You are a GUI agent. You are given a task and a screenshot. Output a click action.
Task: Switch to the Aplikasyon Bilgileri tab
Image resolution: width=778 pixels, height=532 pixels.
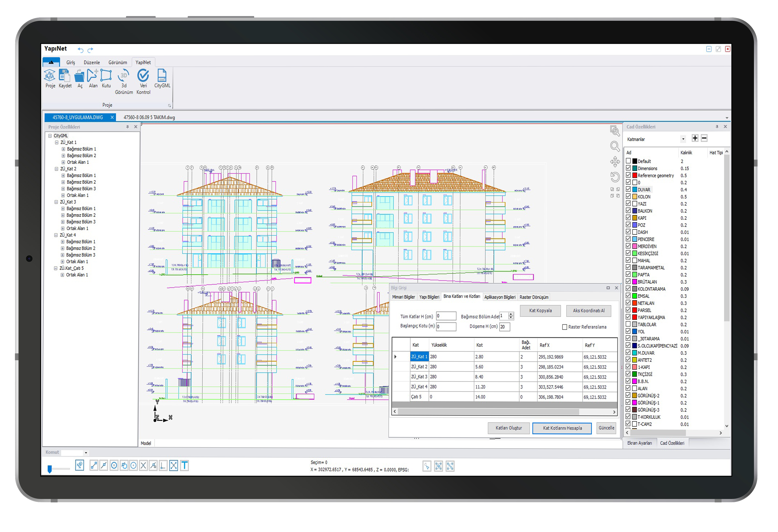500,297
